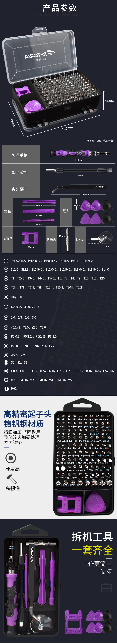The height and width of the screenshot is (644, 117).
Task: Click the 防滑手柄 handle label
Action: point(19,155)
